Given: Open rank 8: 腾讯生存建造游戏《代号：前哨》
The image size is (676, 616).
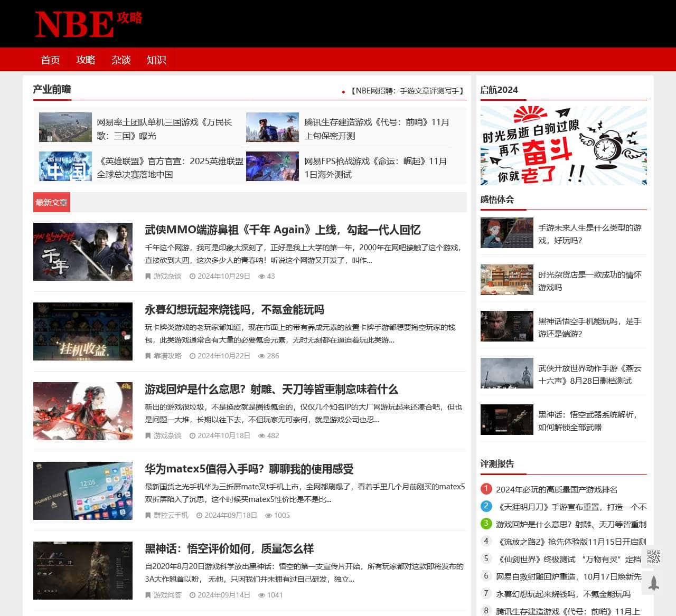Looking at the screenshot, I should [x=568, y=611].
